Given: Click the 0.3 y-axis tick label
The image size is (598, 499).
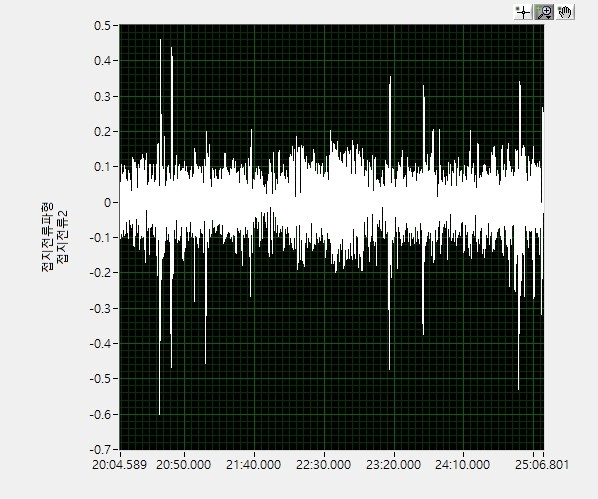Looking at the screenshot, I should pos(102,97).
